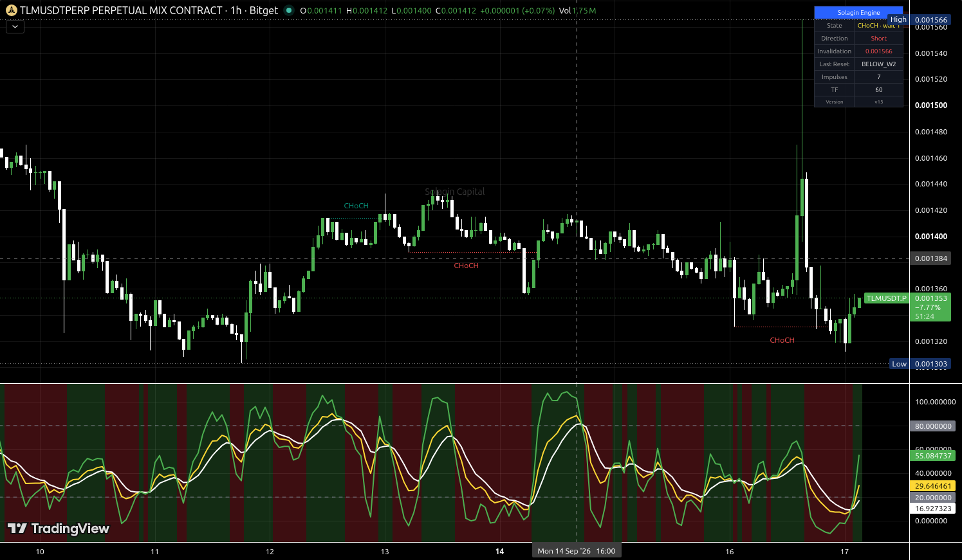Click the State row label

834,26
